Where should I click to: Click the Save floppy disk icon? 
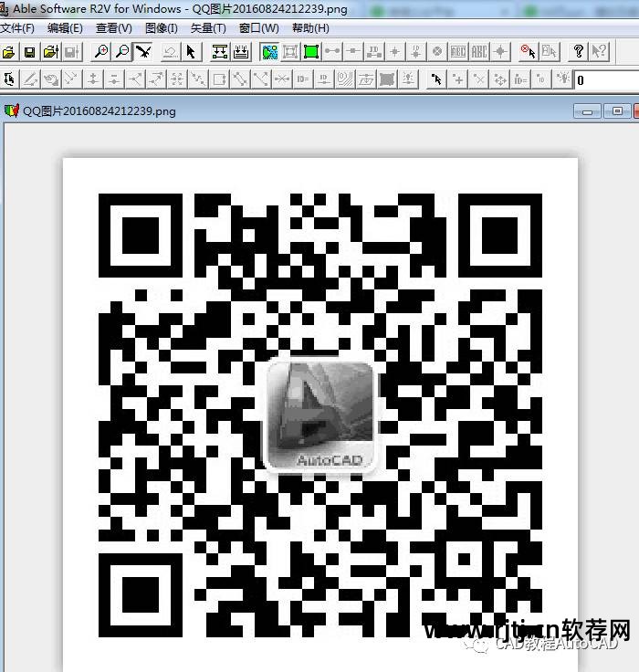[x=29, y=52]
